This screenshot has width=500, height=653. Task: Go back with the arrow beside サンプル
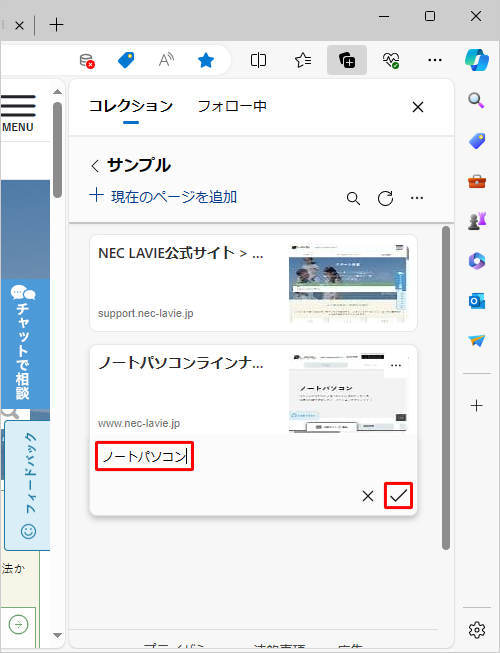point(95,166)
